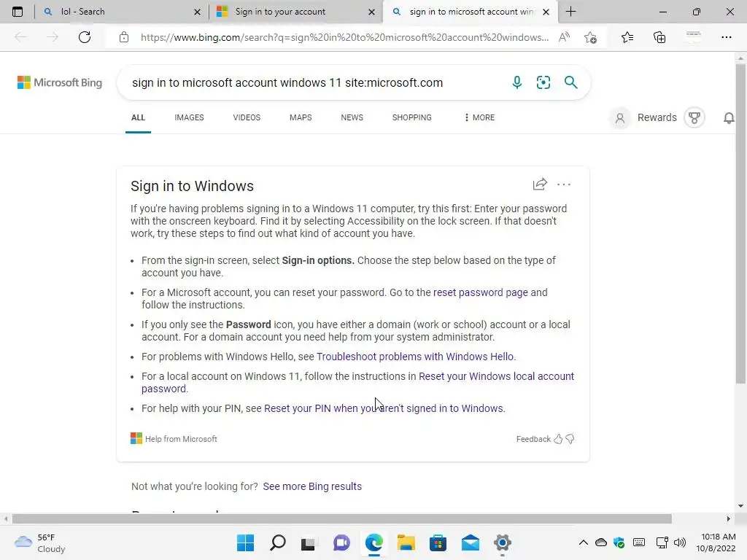Open Bing notifications bell
Image resolution: width=747 pixels, height=560 pixels.
729,117
